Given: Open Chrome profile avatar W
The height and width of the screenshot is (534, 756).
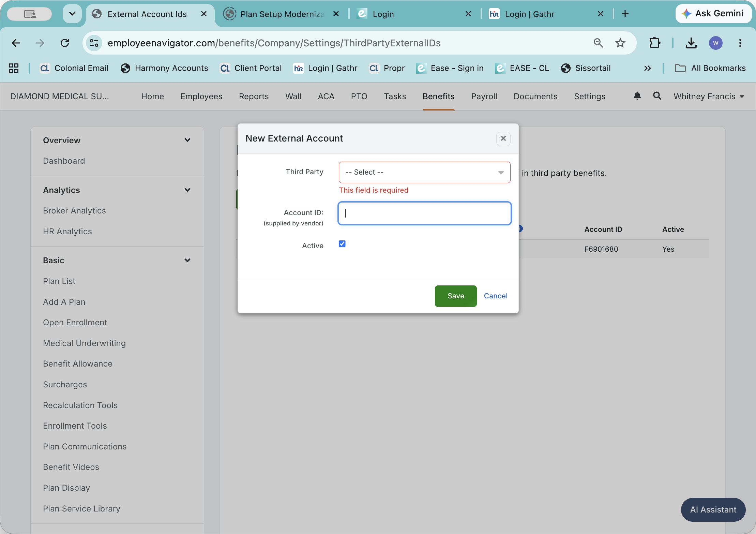Looking at the screenshot, I should pyautogui.click(x=715, y=43).
